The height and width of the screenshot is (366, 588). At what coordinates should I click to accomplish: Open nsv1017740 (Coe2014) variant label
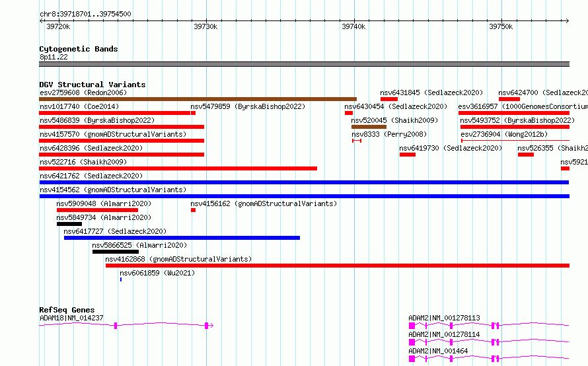click(79, 106)
